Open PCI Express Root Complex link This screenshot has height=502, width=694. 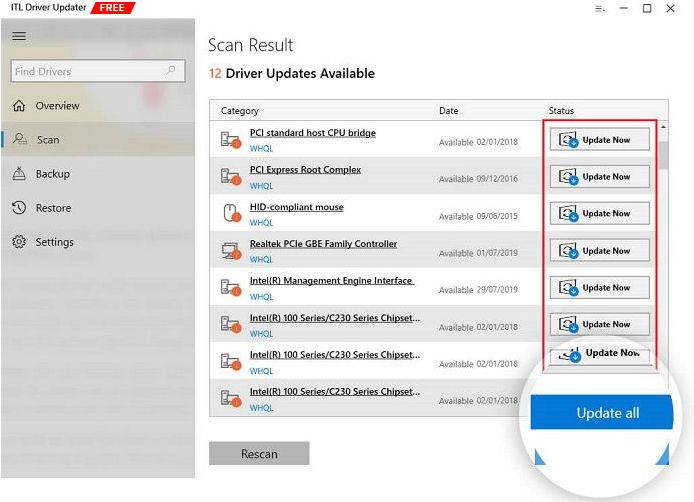click(x=305, y=170)
